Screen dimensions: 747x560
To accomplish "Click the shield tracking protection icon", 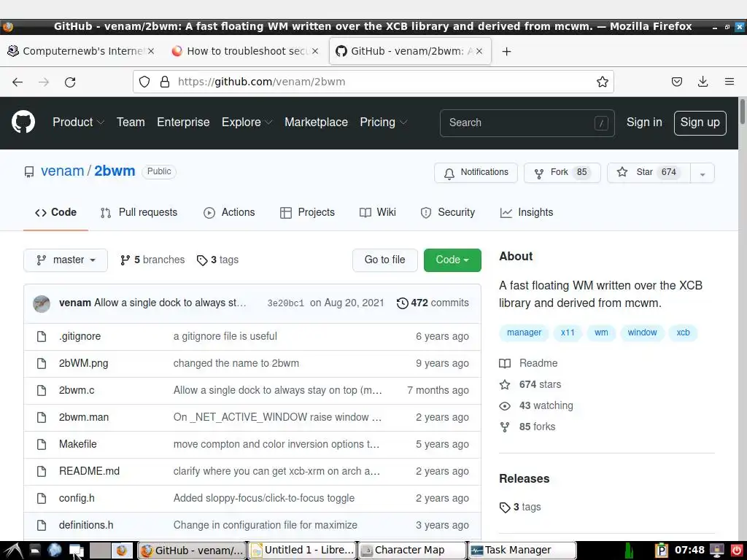I will [144, 82].
